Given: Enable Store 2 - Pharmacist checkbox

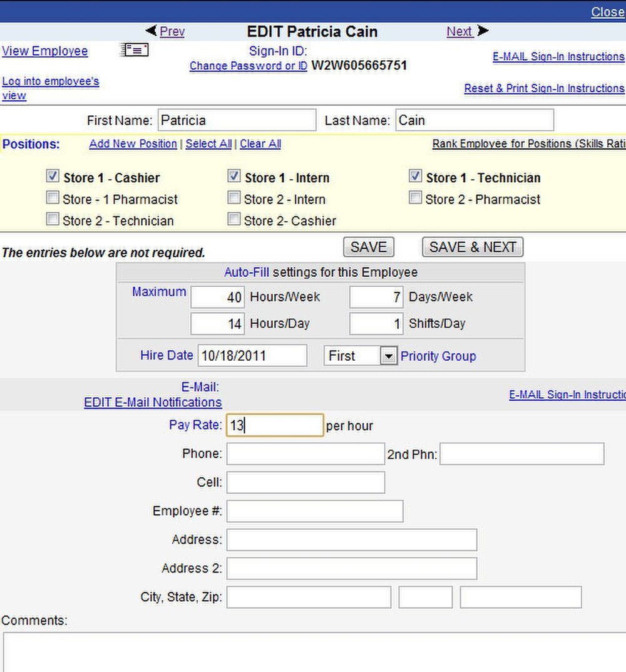Looking at the screenshot, I should click(415, 198).
